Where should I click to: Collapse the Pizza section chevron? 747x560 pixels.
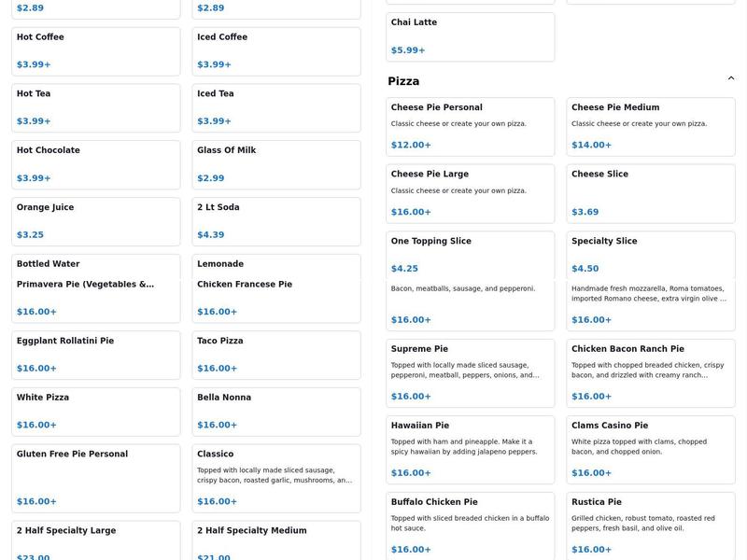pos(730,78)
